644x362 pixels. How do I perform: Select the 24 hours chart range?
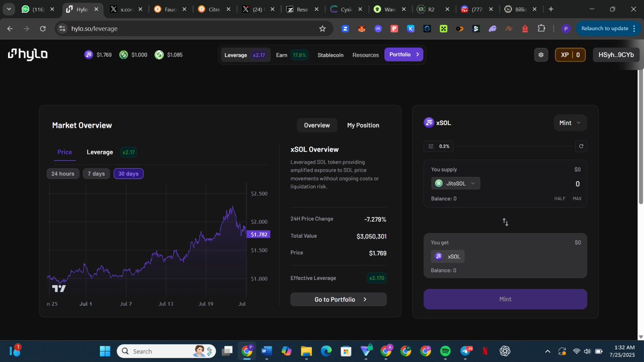63,174
